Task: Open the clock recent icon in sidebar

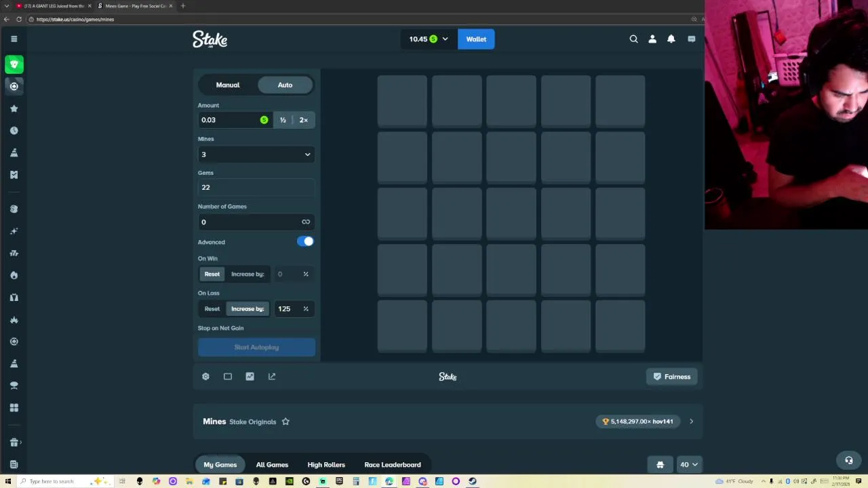Action: click(x=14, y=130)
